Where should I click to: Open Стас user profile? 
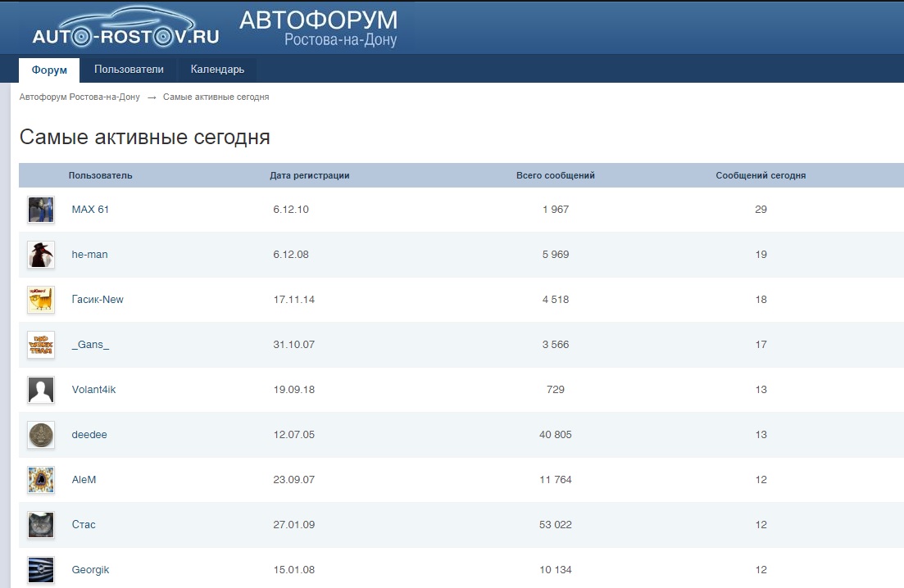[84, 525]
